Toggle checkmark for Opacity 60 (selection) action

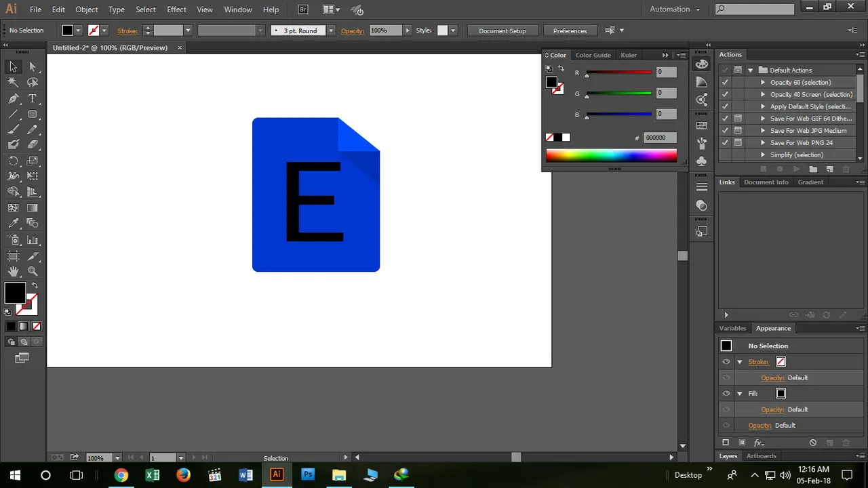pyautogui.click(x=725, y=82)
